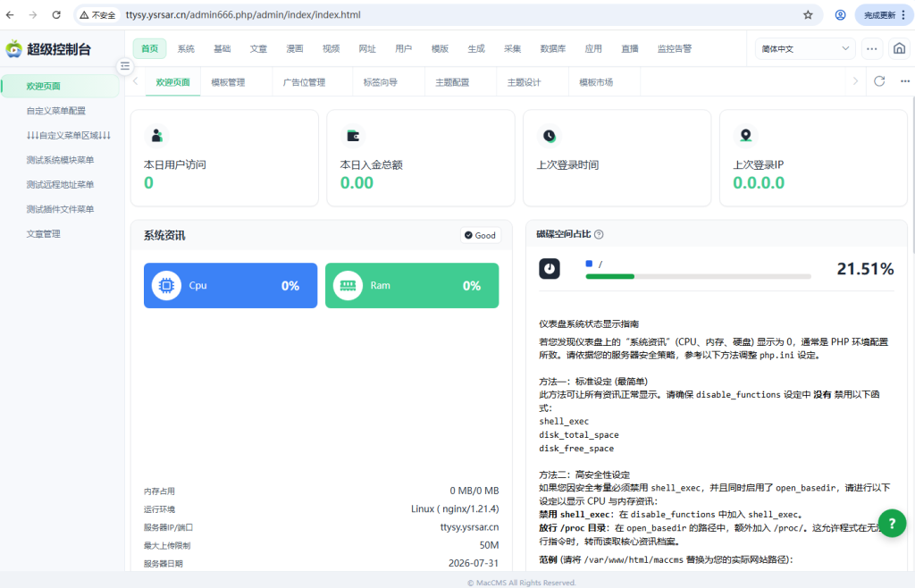Click the location pin icon on 上次登录IP card
Screen dimensions: 915x588
(746, 136)
